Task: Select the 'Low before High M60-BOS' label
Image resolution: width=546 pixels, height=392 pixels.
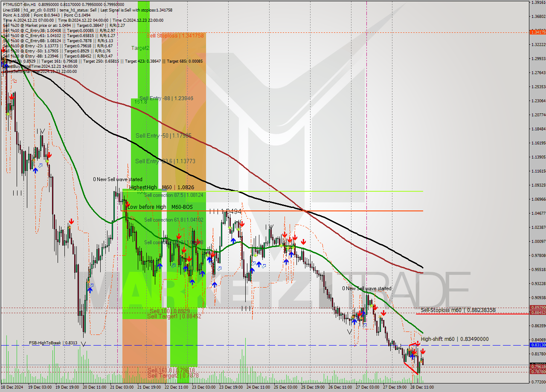Action: coord(160,207)
